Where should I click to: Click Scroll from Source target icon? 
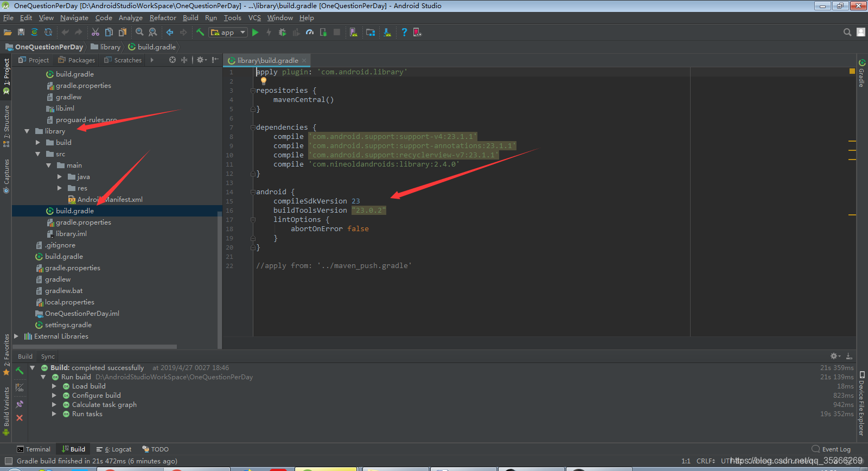click(x=173, y=60)
